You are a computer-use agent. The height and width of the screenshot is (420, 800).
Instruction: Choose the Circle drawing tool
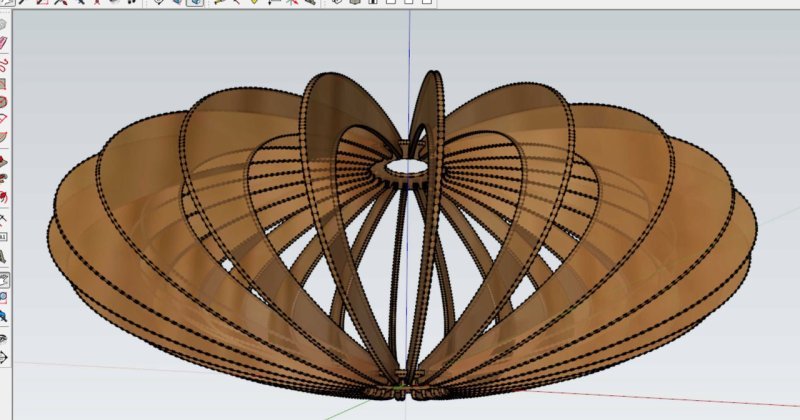[x=3, y=102]
